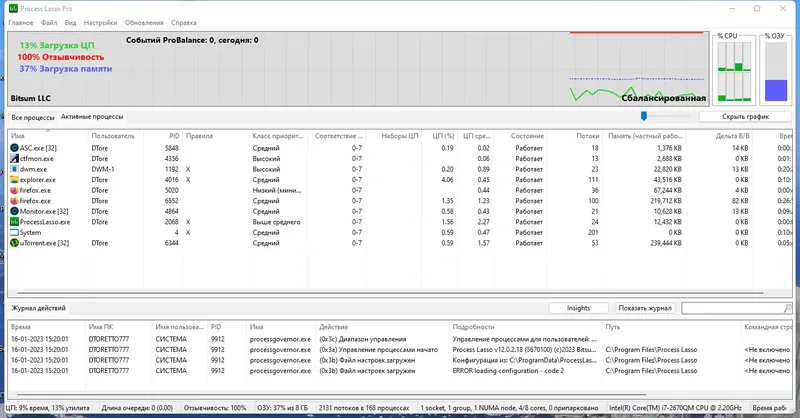Click the Выше среднего priority cell
This screenshot has height=418, width=800.
click(277, 222)
